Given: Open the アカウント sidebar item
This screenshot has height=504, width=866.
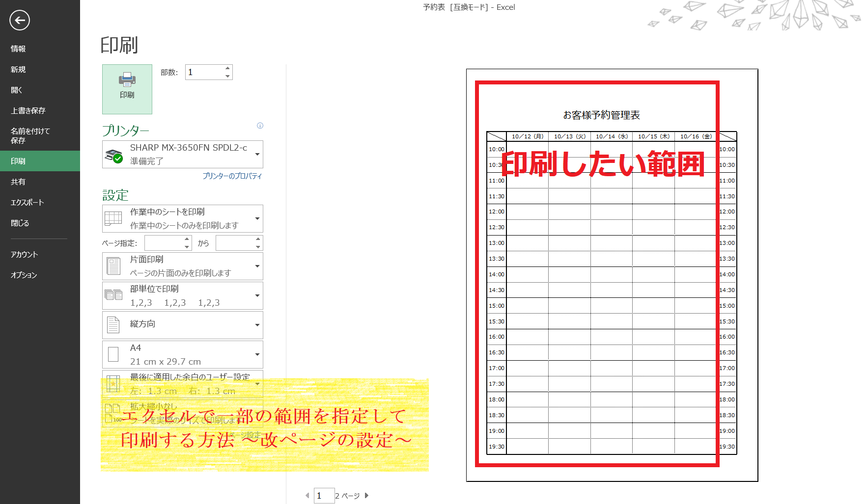Looking at the screenshot, I should click(x=40, y=254).
